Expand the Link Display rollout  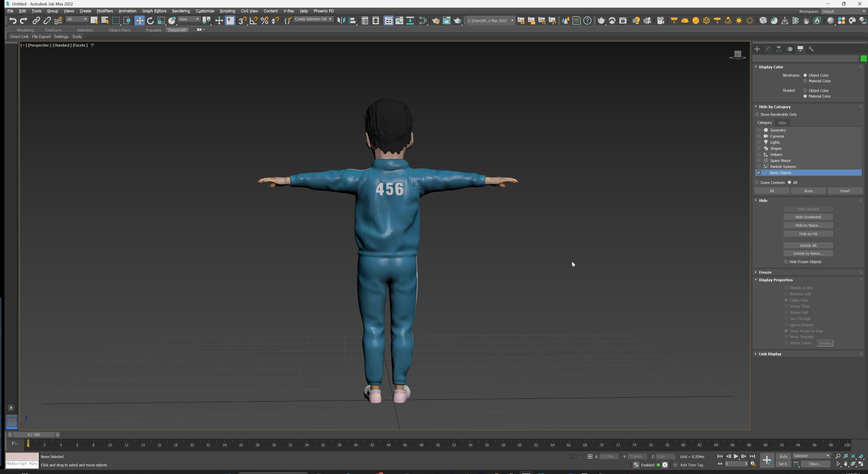[x=770, y=354]
